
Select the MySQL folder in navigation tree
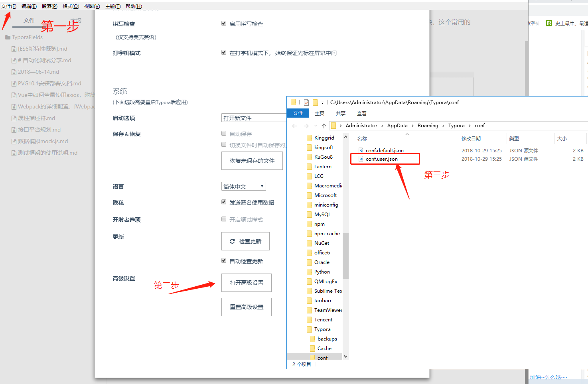[322, 215]
